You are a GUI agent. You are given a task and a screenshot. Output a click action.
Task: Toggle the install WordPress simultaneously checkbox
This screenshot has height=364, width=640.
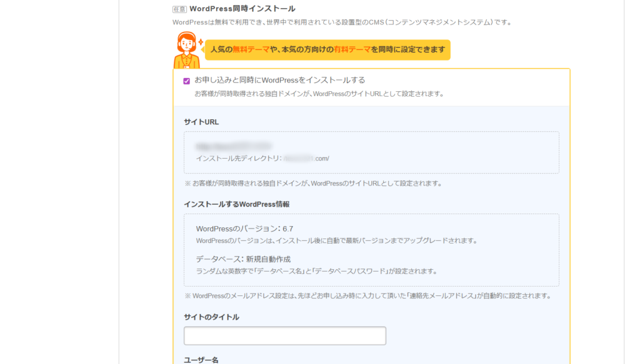click(186, 81)
